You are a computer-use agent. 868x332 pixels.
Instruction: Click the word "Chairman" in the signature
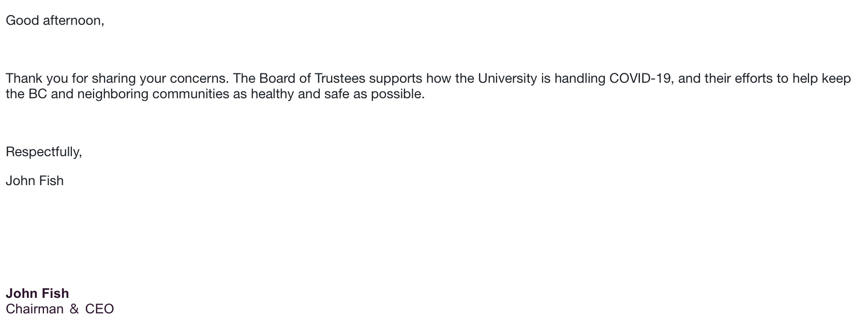click(35, 309)
